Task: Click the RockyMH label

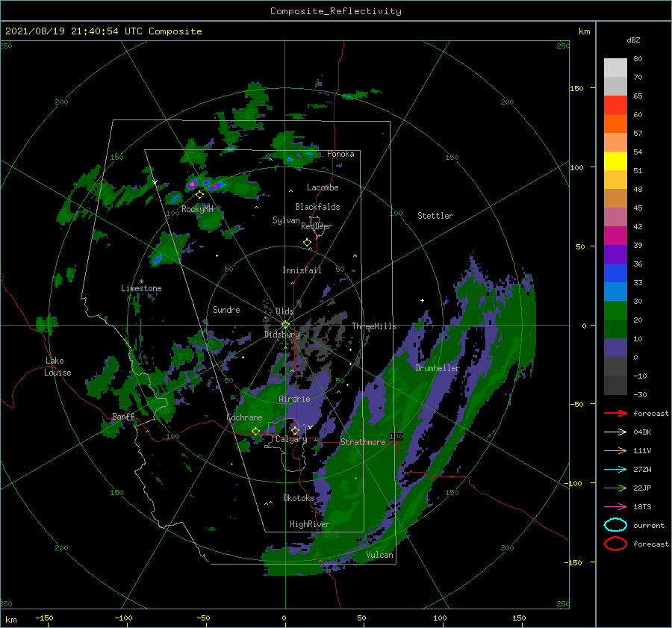Action: (197, 209)
